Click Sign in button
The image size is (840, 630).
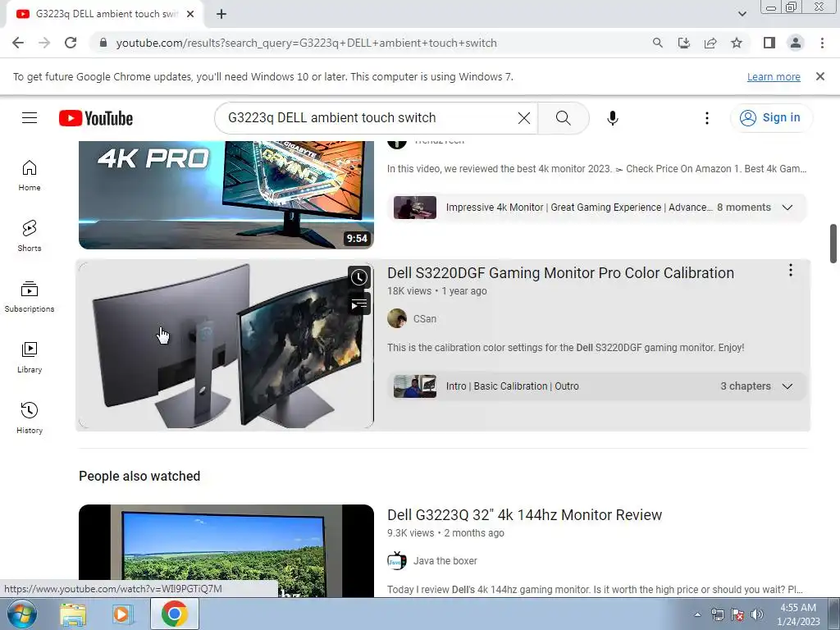pos(771,118)
